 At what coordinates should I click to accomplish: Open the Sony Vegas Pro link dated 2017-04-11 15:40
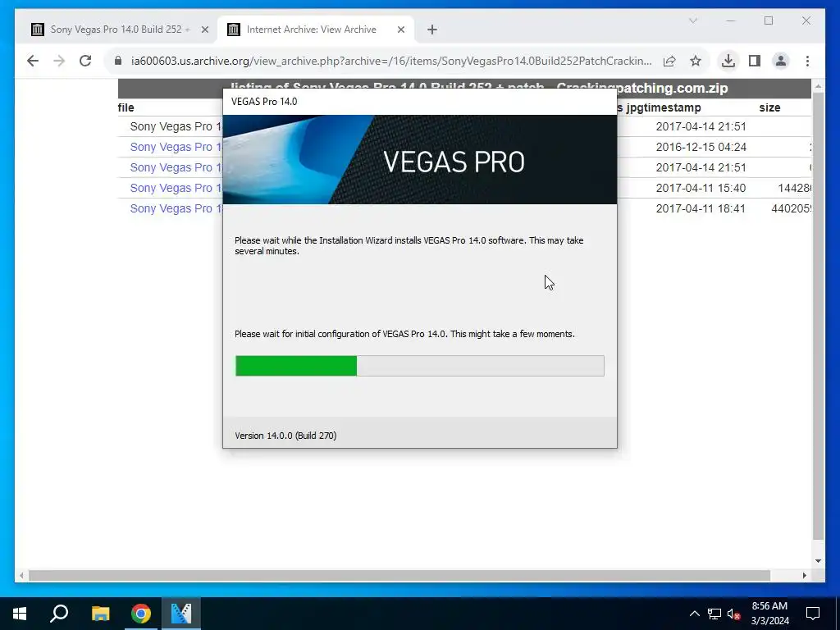[x=176, y=188]
